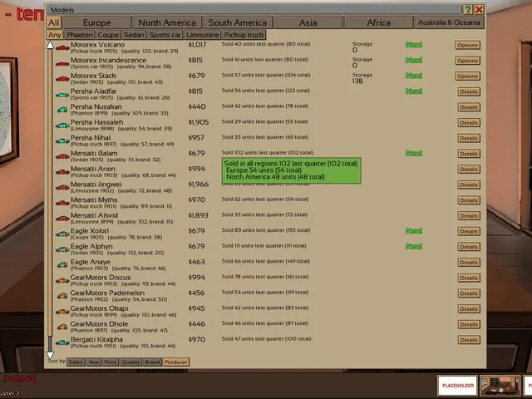The image size is (532, 399).
Task: Click the Eagle Alphyn sedan icon
Action: tap(62, 250)
